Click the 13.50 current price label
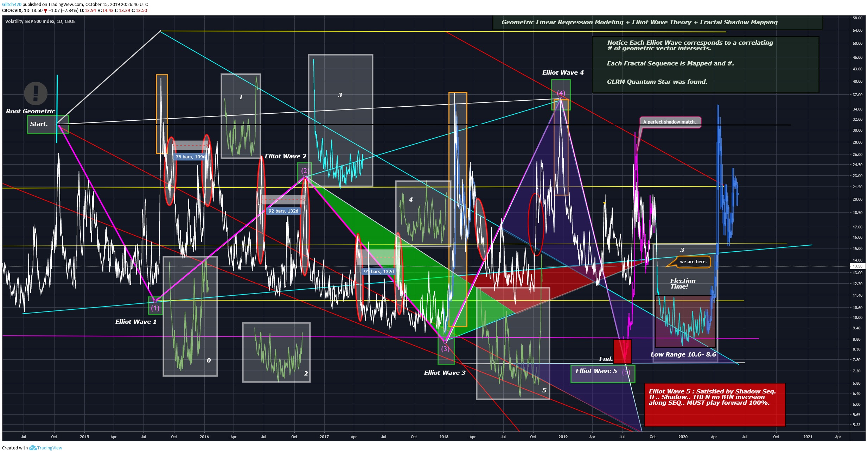The height and width of the screenshot is (454, 868). 858,266
